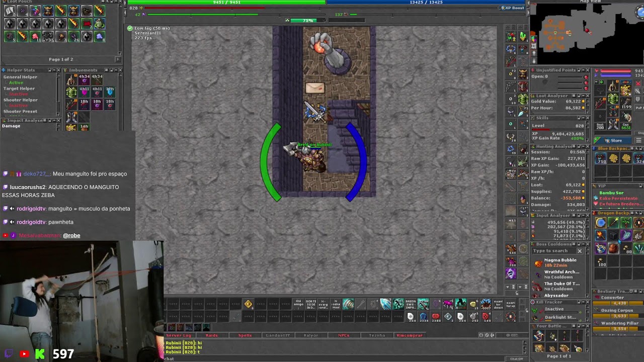
Task: Click the Twitch icon in stream overlay
Action: tap(8, 354)
